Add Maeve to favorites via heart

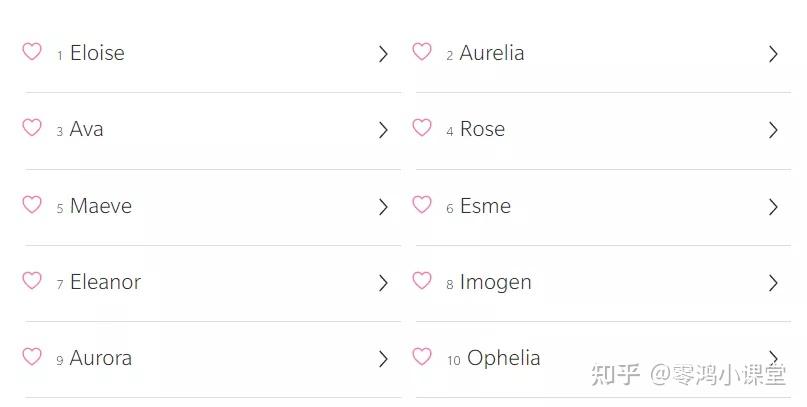32,205
